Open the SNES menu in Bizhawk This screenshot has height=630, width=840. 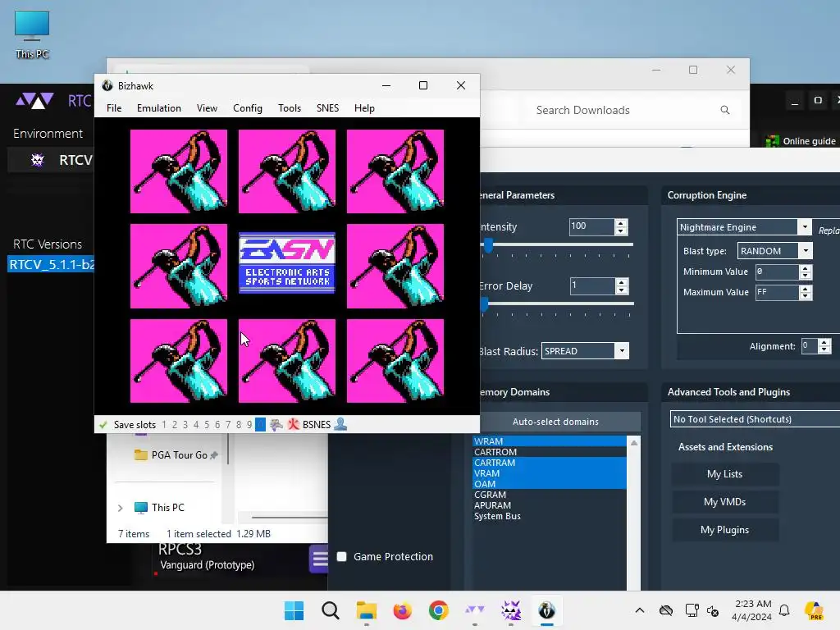click(x=328, y=108)
